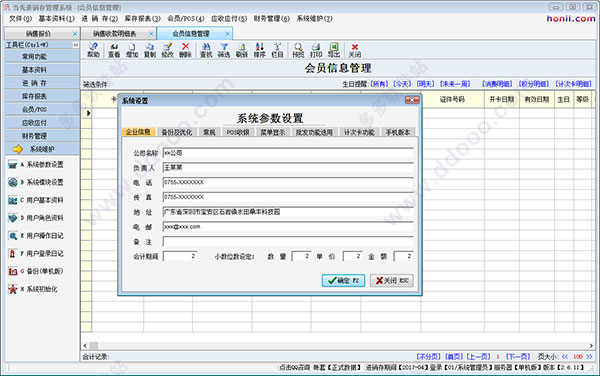Image resolution: width=600 pixels, height=376 pixels.
Task: Click the 查看 view toolbar icon
Action: (x=114, y=50)
